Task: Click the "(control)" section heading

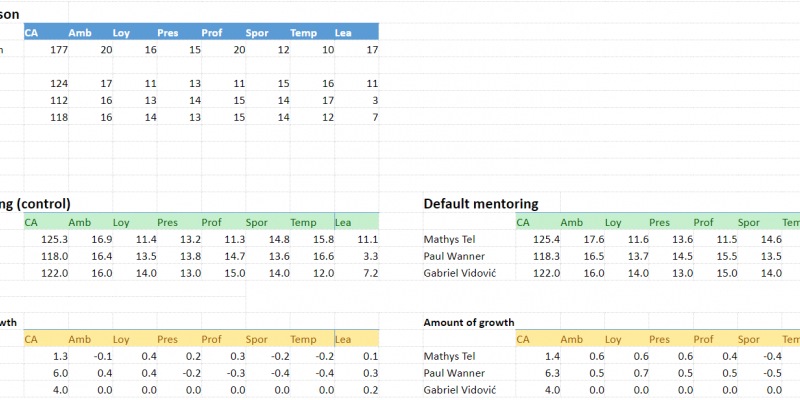Action: [x=36, y=203]
